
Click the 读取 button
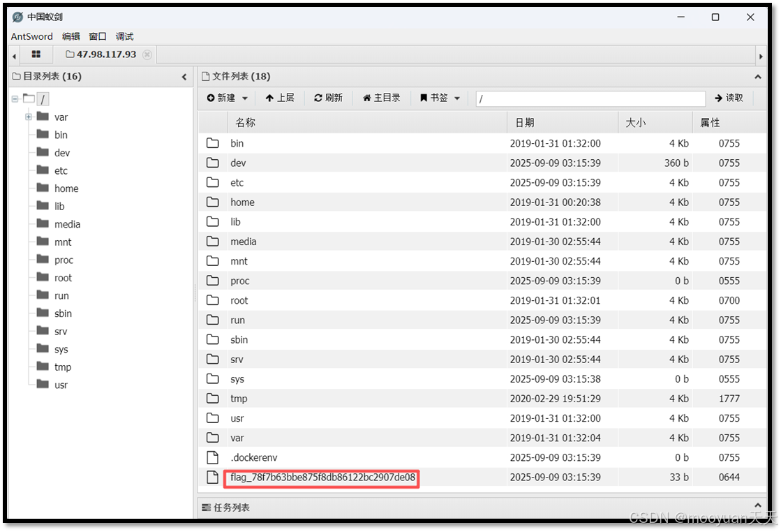click(729, 98)
